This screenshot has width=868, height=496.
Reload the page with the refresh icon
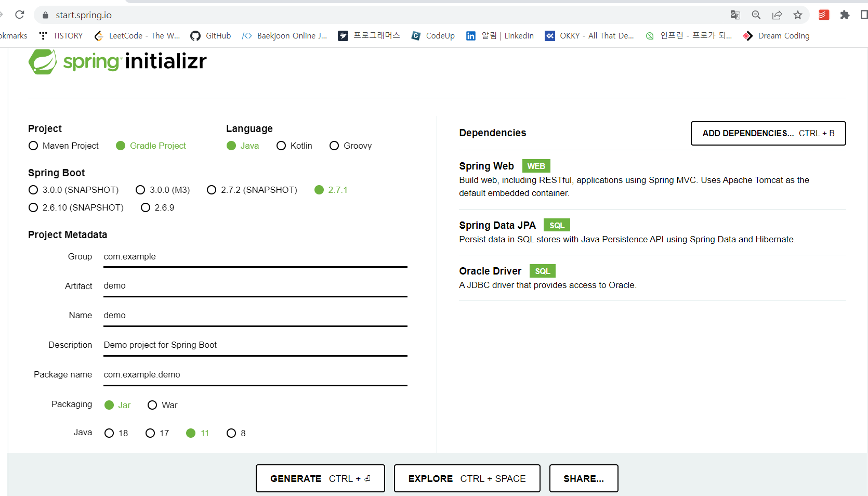[x=20, y=15]
